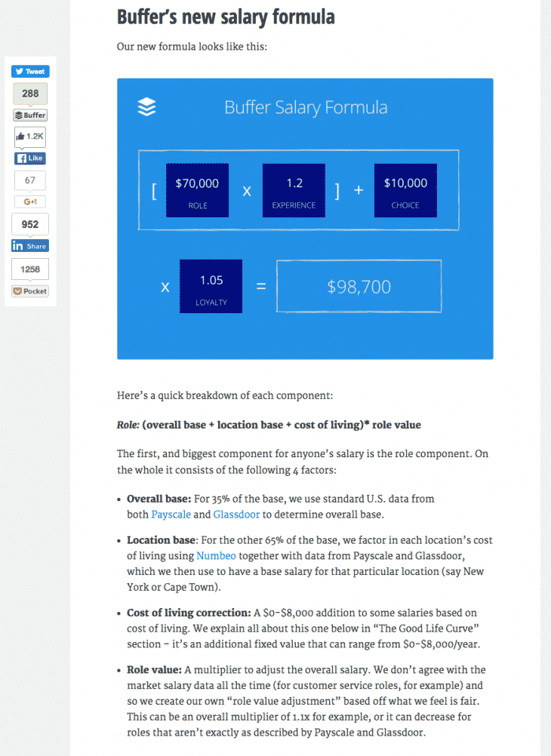Click the 288 tweet count bubble
Image resolution: width=551 pixels, height=756 pixels.
point(30,94)
